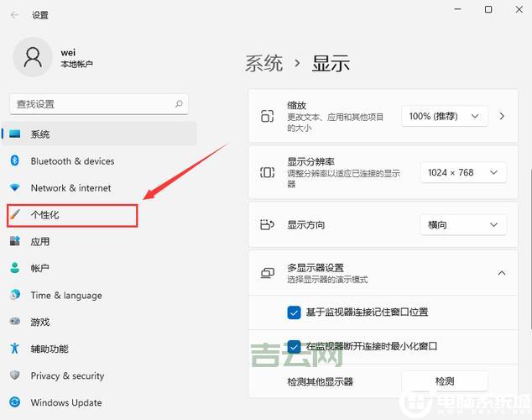532x420 pixels.
Task: Click the 显示 breadcrumb title
Action: tap(331, 63)
